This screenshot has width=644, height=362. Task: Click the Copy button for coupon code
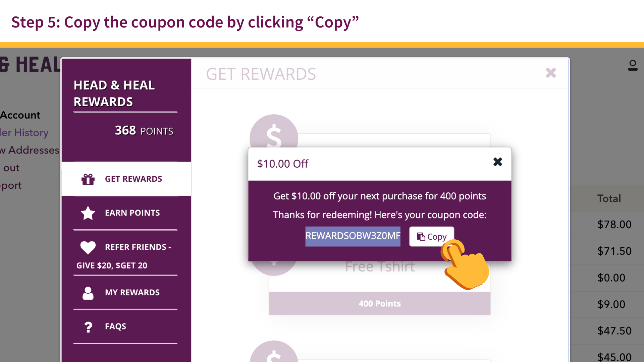(x=431, y=237)
